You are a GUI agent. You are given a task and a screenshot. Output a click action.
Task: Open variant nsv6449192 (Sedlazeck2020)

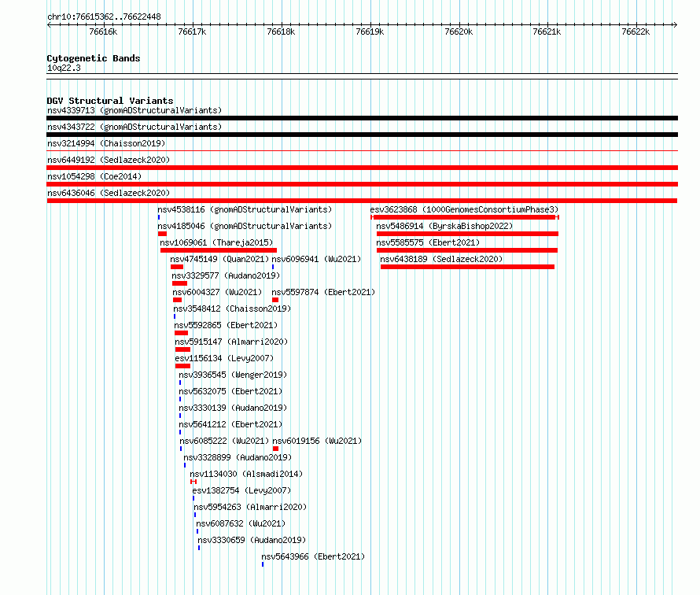[x=109, y=160]
